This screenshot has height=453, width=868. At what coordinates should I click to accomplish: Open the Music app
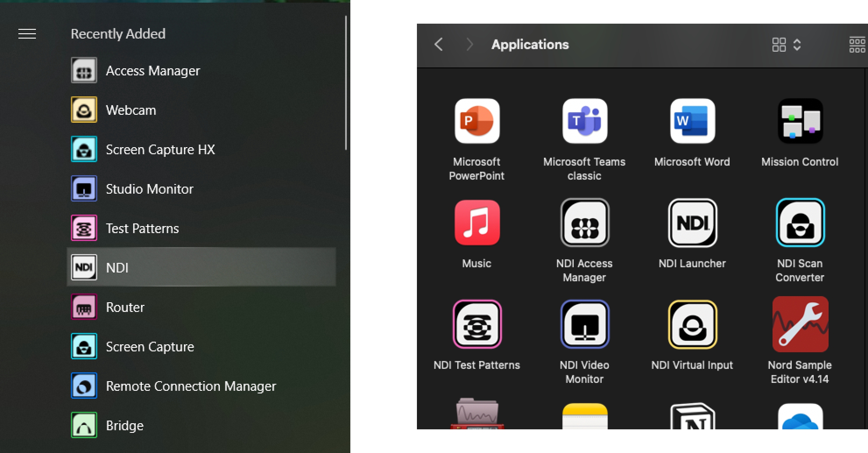pyautogui.click(x=476, y=223)
